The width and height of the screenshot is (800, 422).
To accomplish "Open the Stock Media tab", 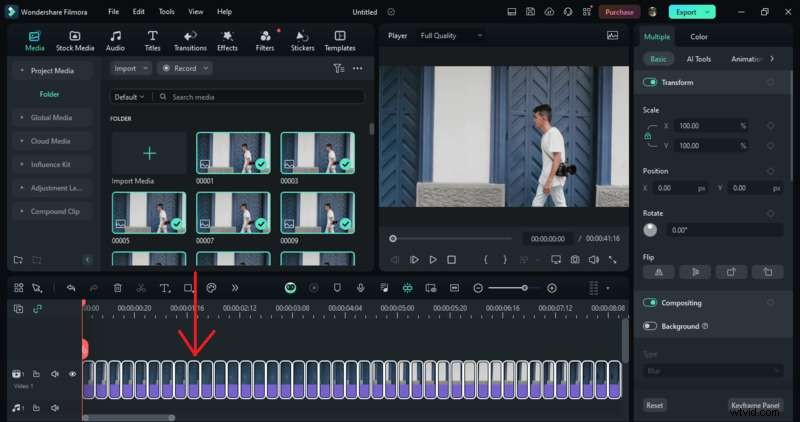I will (75, 41).
